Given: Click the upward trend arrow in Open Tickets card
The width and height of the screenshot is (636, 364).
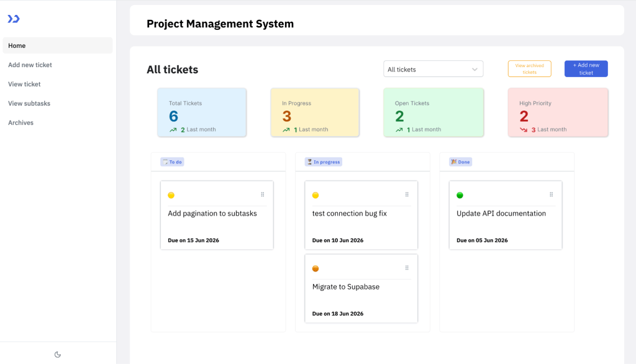Looking at the screenshot, I should tap(399, 130).
